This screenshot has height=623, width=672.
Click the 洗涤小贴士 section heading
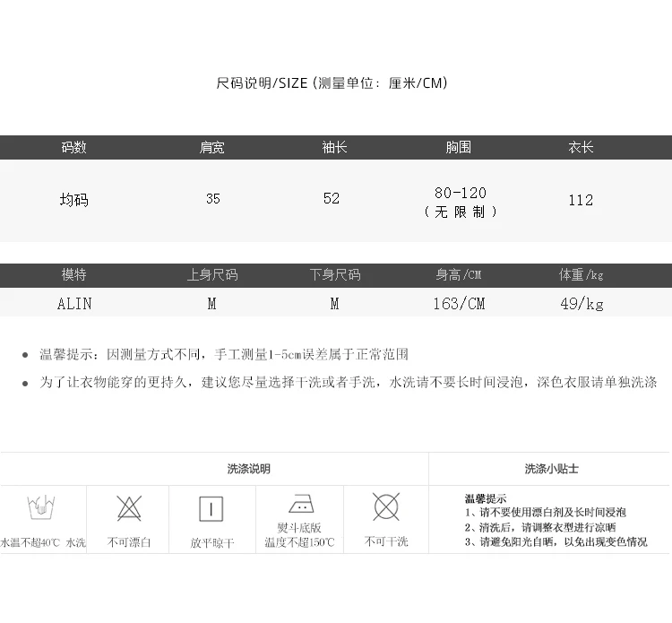click(552, 469)
